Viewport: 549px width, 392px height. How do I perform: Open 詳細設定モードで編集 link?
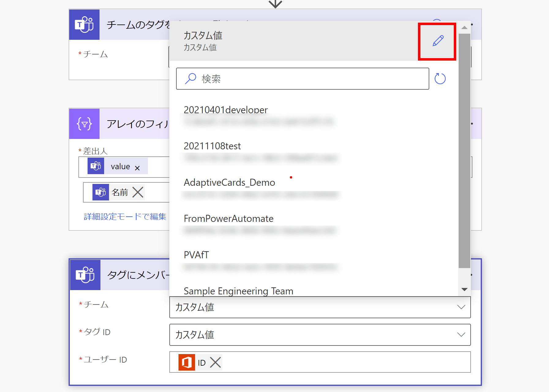click(125, 216)
